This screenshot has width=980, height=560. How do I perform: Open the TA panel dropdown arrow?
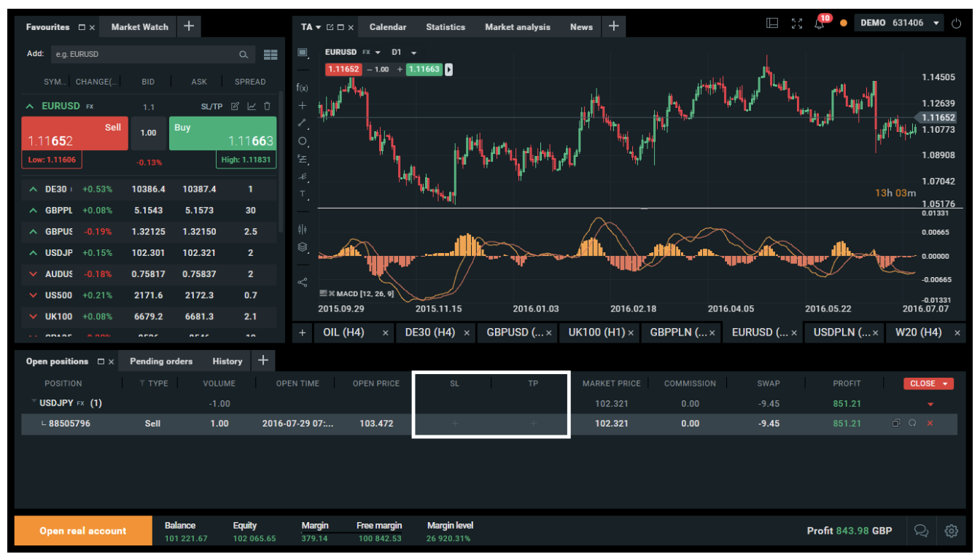point(318,27)
